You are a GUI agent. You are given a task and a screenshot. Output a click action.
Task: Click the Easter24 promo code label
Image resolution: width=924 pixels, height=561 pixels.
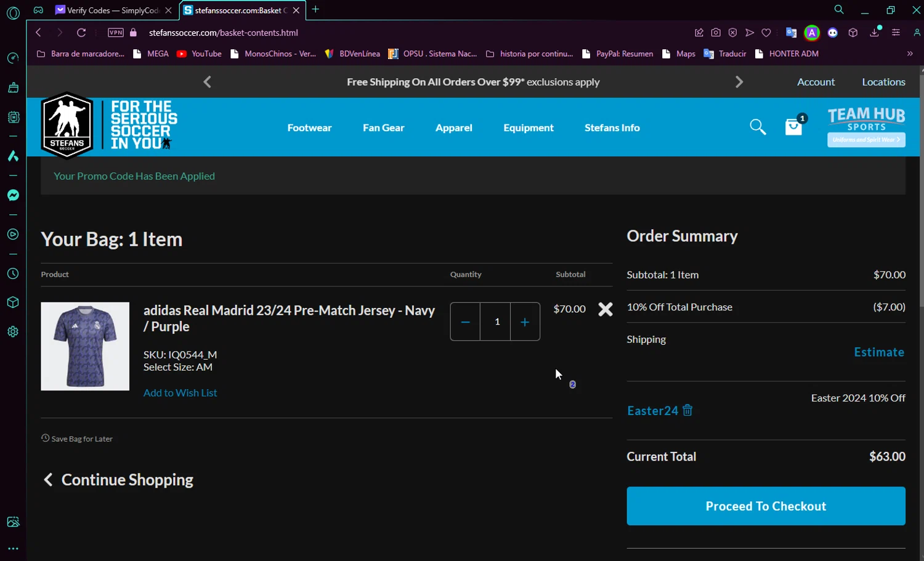[x=652, y=411]
